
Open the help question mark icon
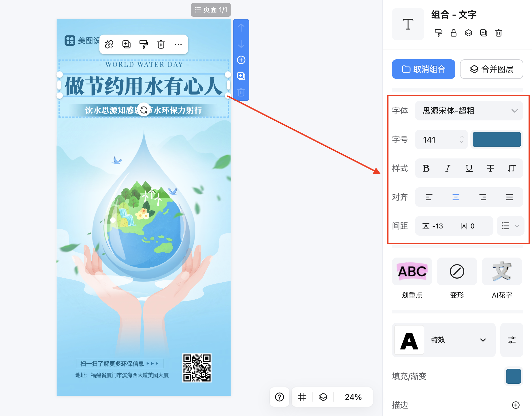[279, 397]
